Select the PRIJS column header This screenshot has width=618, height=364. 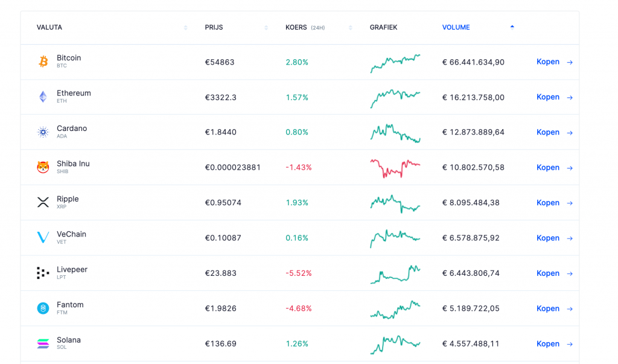coord(214,27)
